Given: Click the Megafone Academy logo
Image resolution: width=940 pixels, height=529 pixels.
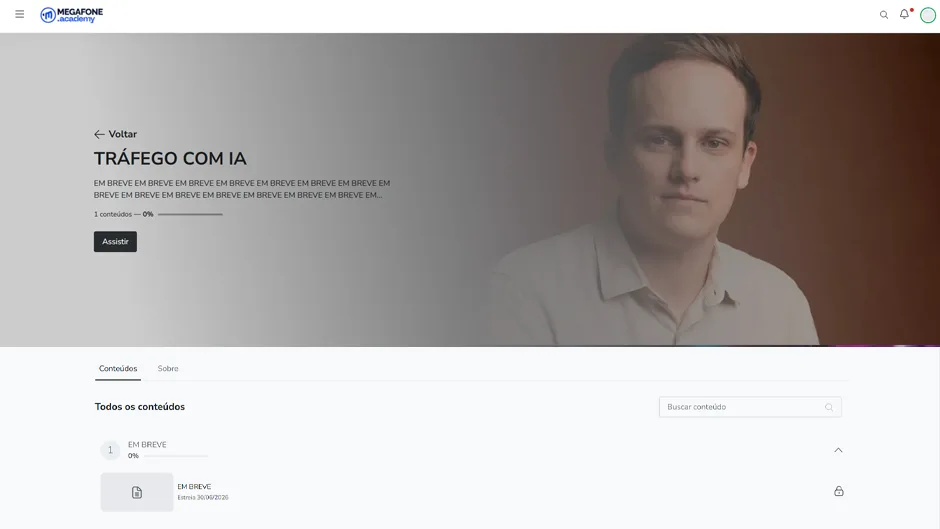Looking at the screenshot, I should (x=71, y=15).
